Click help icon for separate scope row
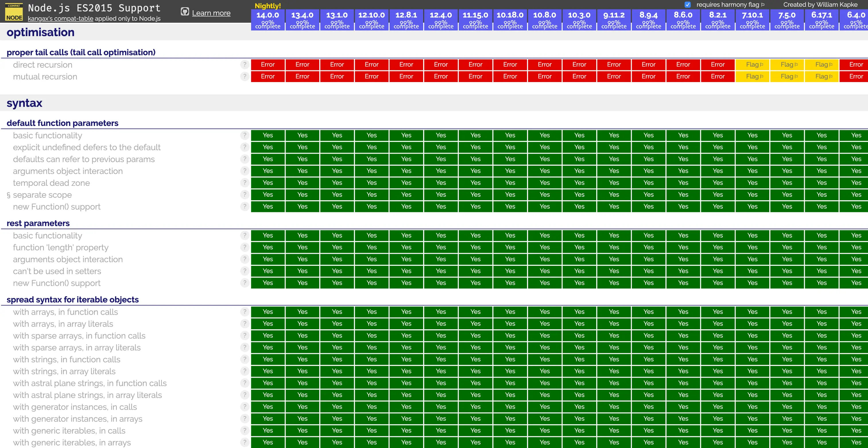Screen dimensions: 868x448 pyautogui.click(x=245, y=194)
